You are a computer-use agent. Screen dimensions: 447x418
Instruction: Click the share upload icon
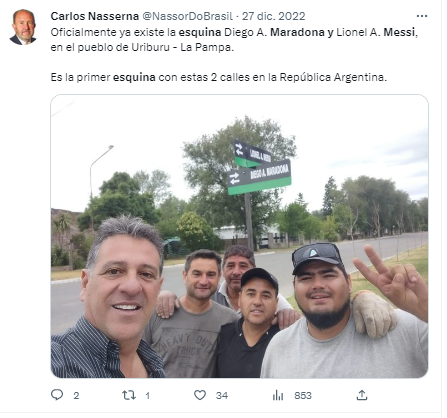(362, 395)
